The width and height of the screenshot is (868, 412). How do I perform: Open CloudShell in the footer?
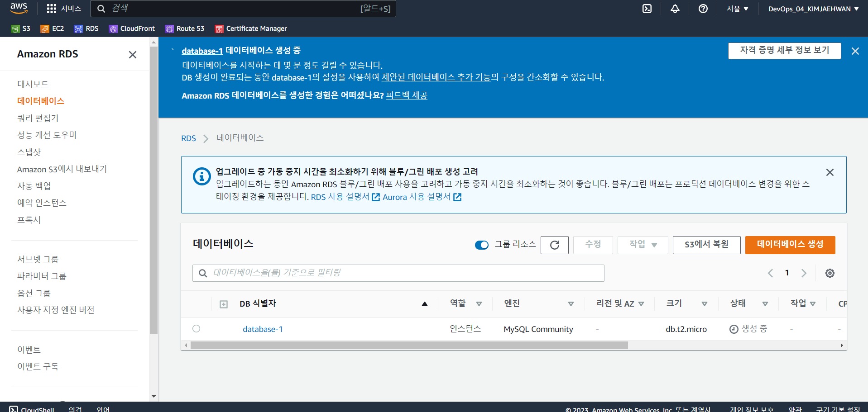click(32, 409)
